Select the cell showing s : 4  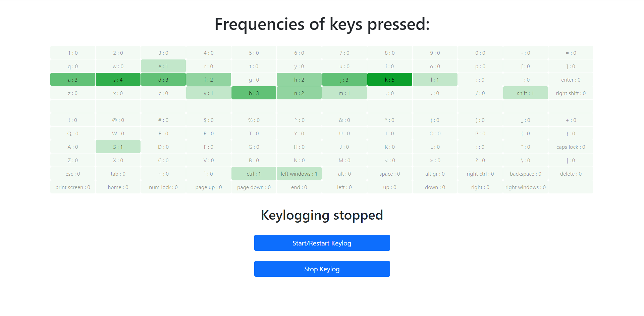point(118,80)
